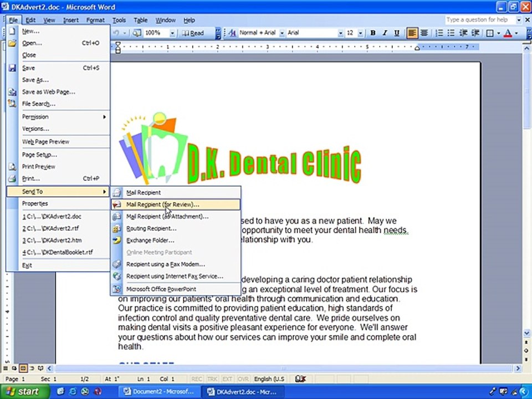Click the help question input box

(x=480, y=20)
